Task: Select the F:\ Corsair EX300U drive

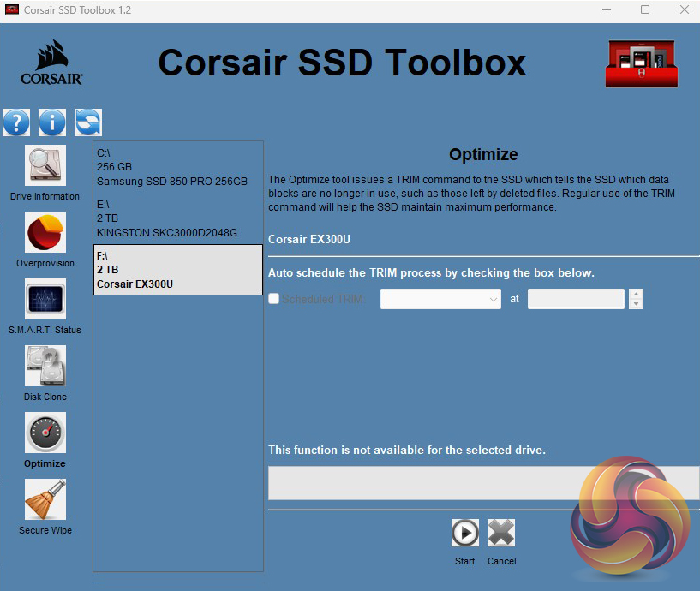Action: 178,270
